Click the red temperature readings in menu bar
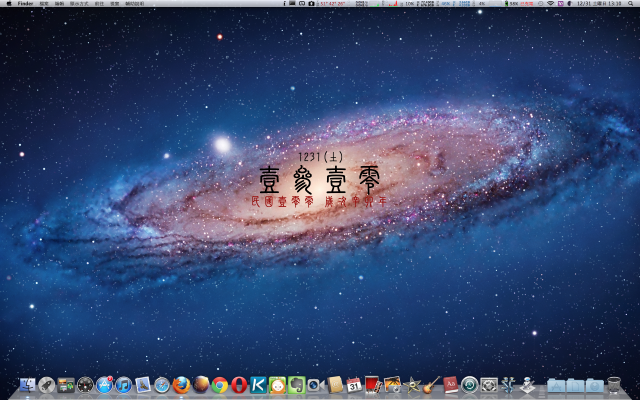This screenshot has height=400, width=640. coord(332,3)
